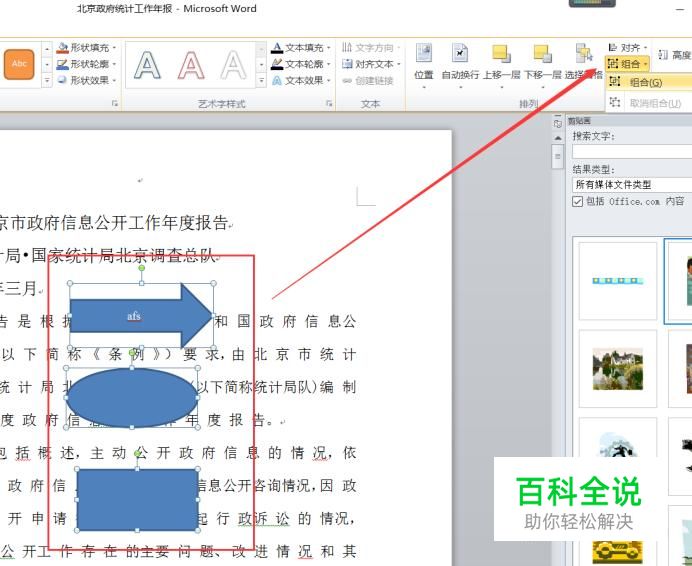Click the Group (组合) ribbon dropdown
Screen dimensions: 692x566
627,64
